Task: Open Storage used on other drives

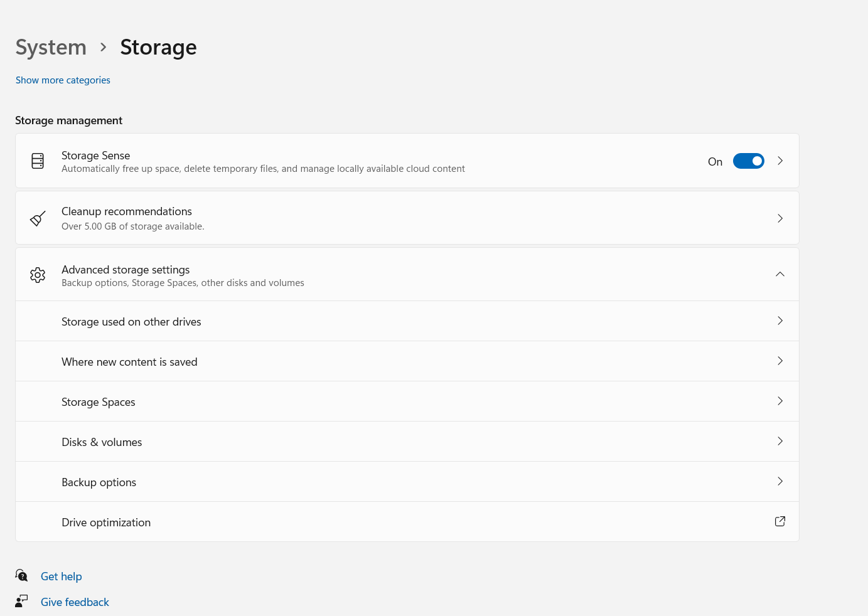Action: click(131, 322)
